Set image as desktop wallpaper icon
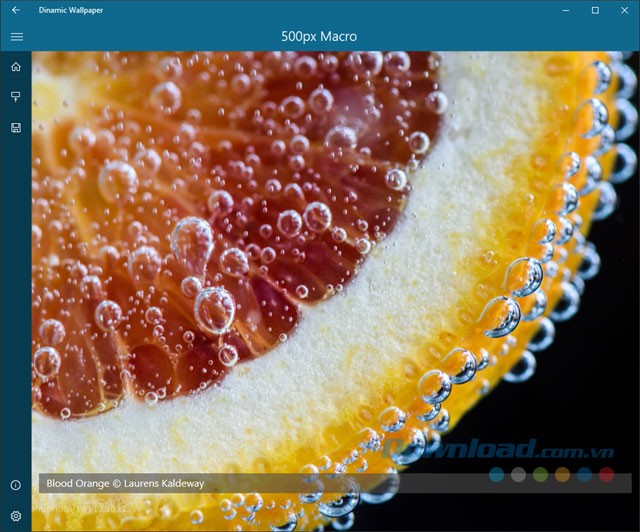 [16, 97]
